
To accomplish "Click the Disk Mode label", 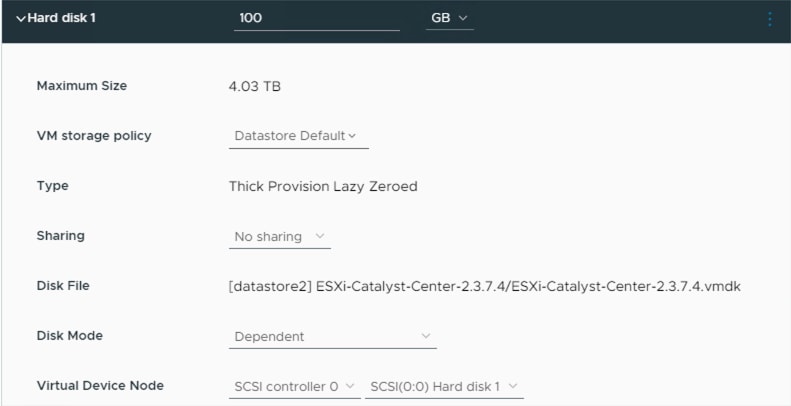I will [x=70, y=335].
